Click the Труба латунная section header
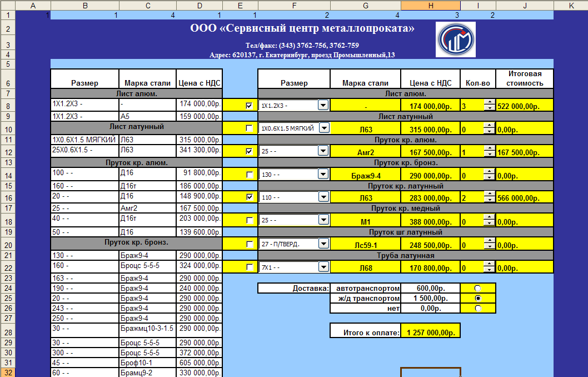The image size is (588, 377). tap(405, 255)
